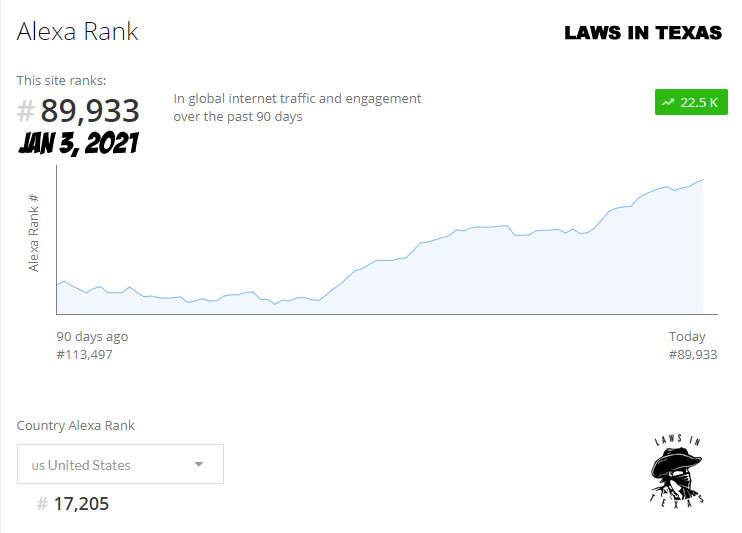Image resolution: width=742 pixels, height=533 pixels.
Task: Click the dropdown arrow in the country selector
Action: (199, 464)
